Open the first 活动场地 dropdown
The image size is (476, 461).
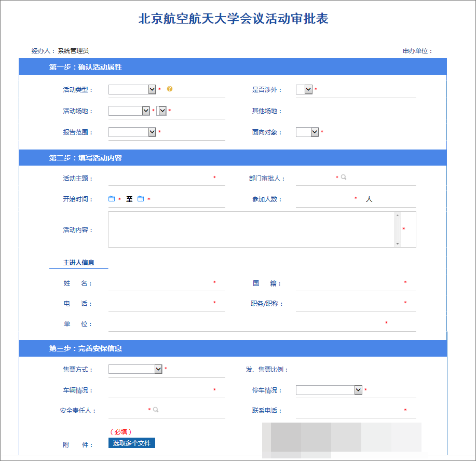coord(129,111)
